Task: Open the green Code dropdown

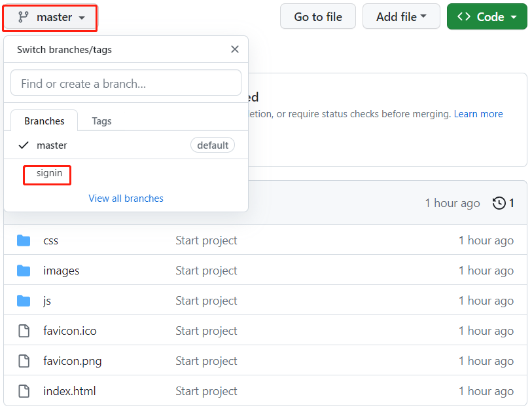Action: coord(487,16)
